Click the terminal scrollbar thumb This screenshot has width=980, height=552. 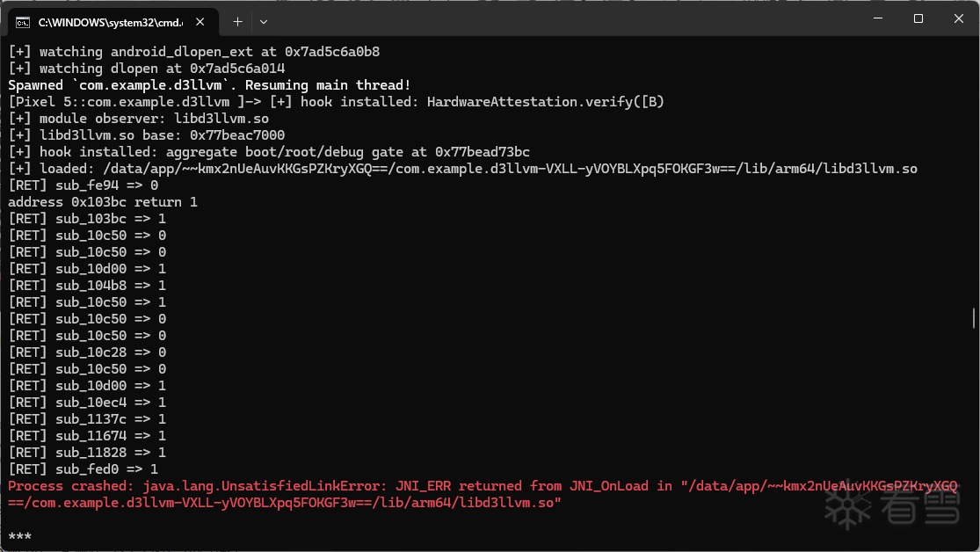point(974,317)
